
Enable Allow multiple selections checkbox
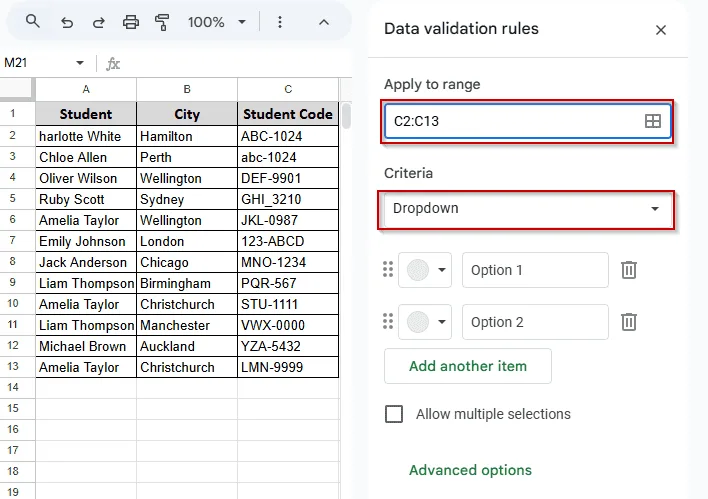click(394, 414)
